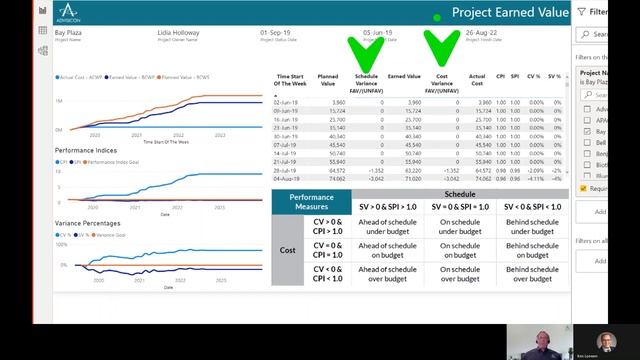
Task: Tick the 'Bell' project filter checkbox
Action: [587, 142]
